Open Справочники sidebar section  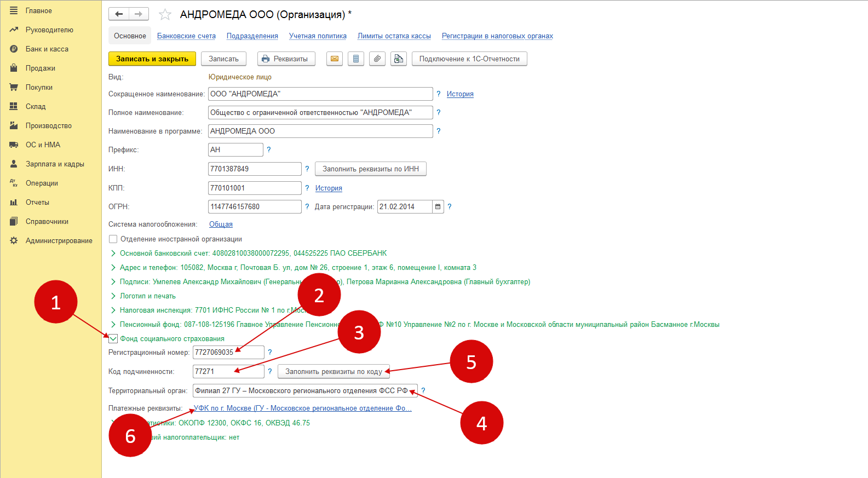click(x=47, y=222)
